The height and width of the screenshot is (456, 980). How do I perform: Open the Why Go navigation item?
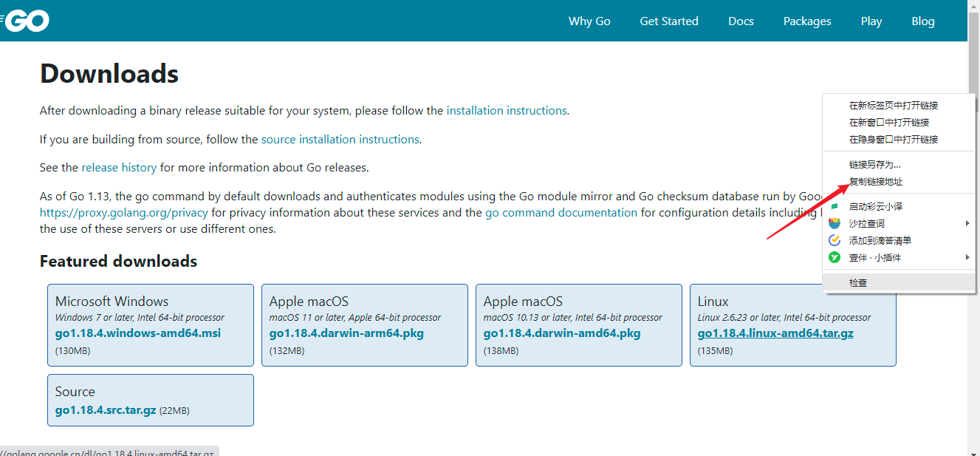(x=589, y=21)
